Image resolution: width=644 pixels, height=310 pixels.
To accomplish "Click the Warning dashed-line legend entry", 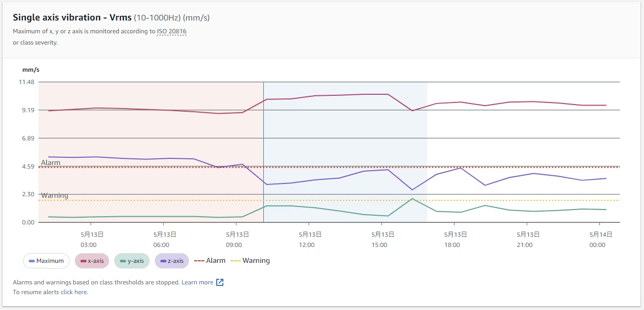I will 251,261.
